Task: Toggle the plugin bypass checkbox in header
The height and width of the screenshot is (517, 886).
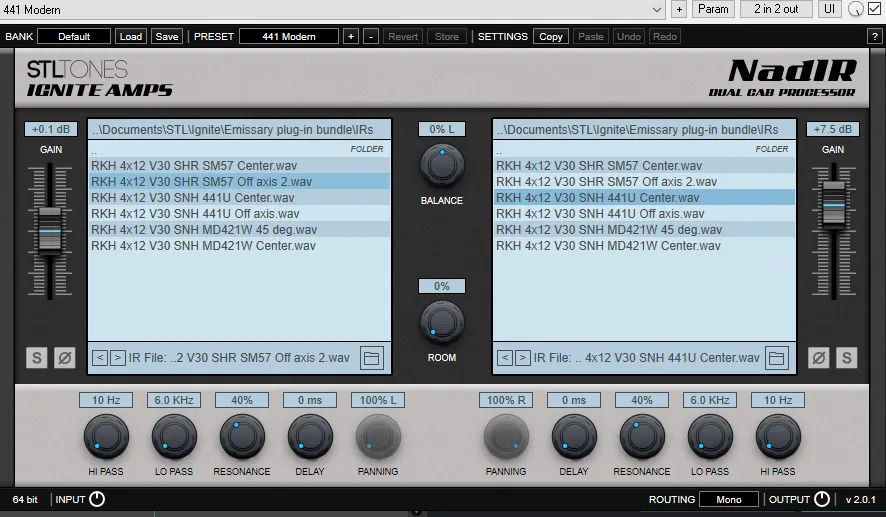Action: (x=874, y=9)
